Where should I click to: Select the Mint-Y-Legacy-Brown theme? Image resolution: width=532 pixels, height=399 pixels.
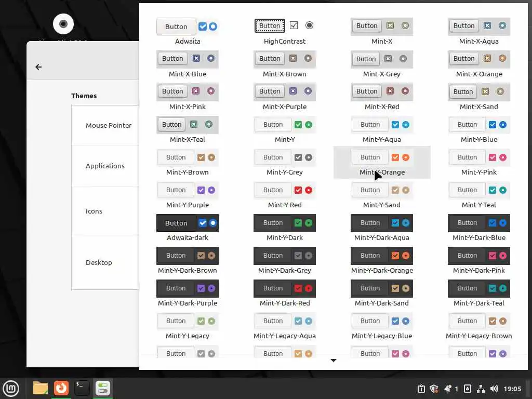[x=478, y=326]
